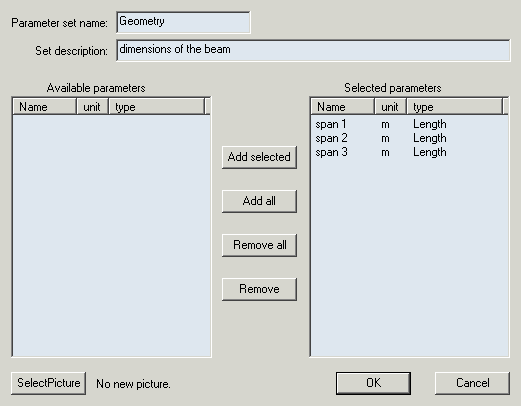
Task: Click the Set description input field
Action: coord(313,50)
